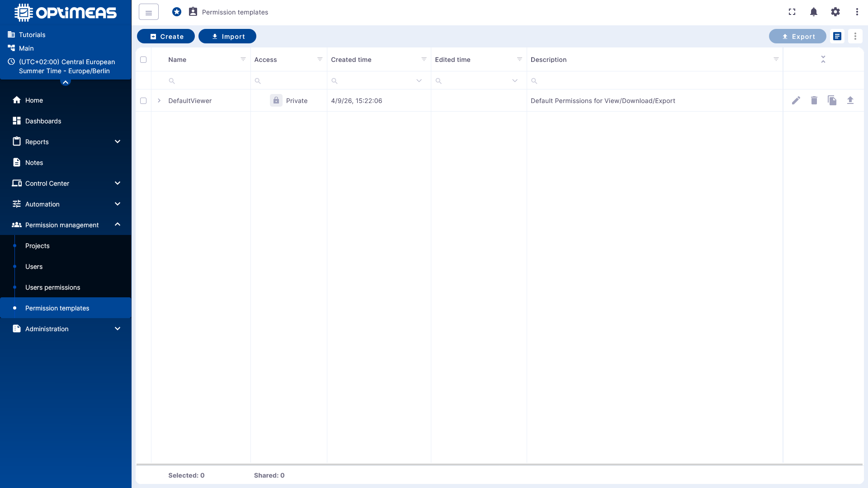
Task: Open Users under Permission management
Action: (66, 267)
